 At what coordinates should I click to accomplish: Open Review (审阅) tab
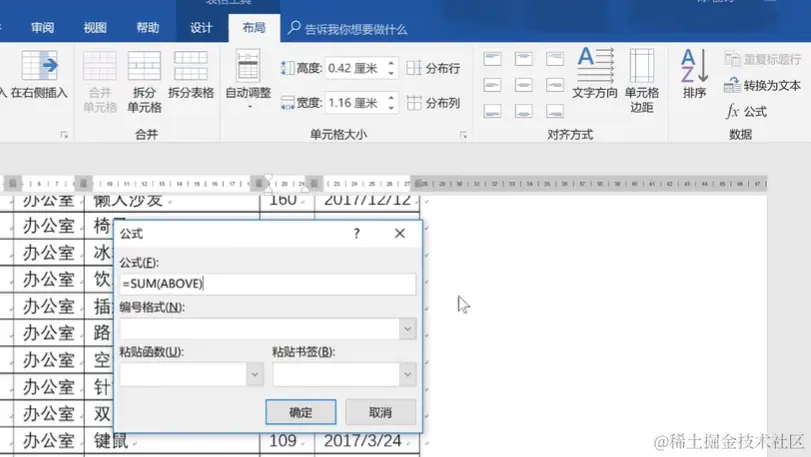(x=42, y=27)
